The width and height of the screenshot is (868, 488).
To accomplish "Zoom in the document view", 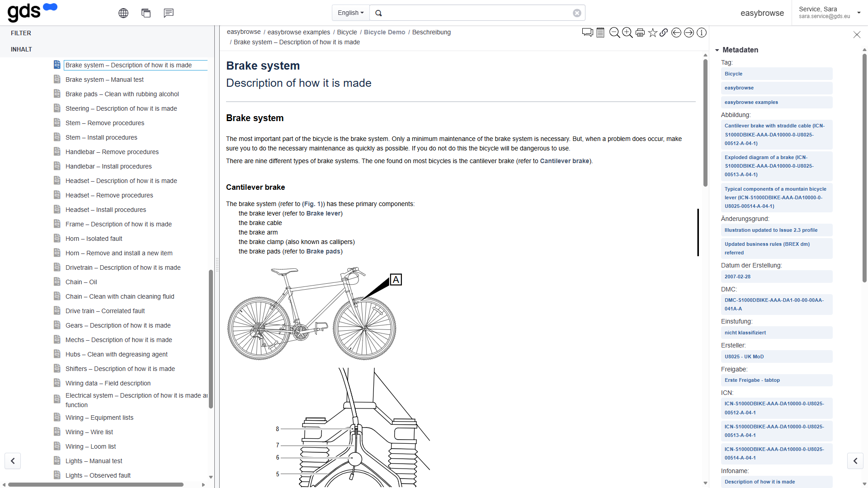I will click(627, 33).
